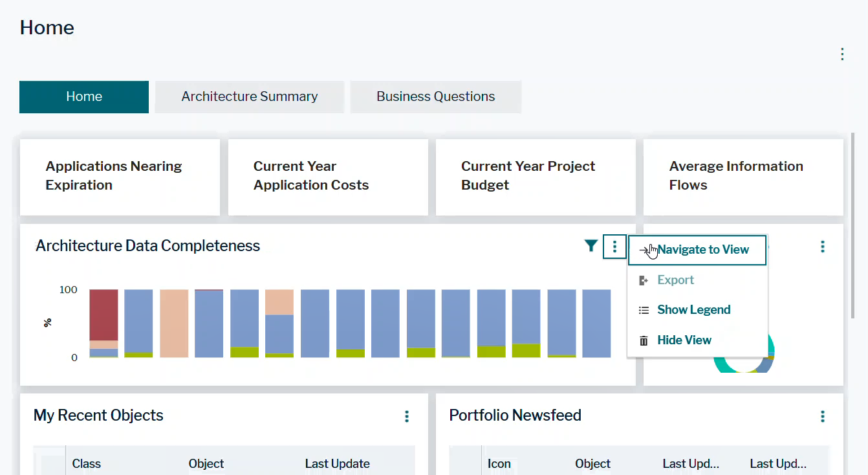Open Portfolio Newsfeed three-dot menu
Viewport: 868px width, 475px height.
click(x=822, y=416)
